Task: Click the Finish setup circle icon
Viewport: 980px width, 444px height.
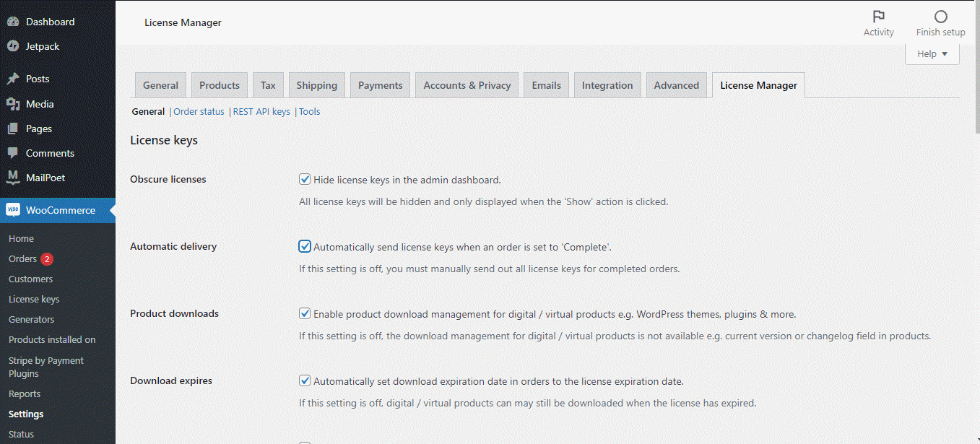Action: click(x=940, y=17)
